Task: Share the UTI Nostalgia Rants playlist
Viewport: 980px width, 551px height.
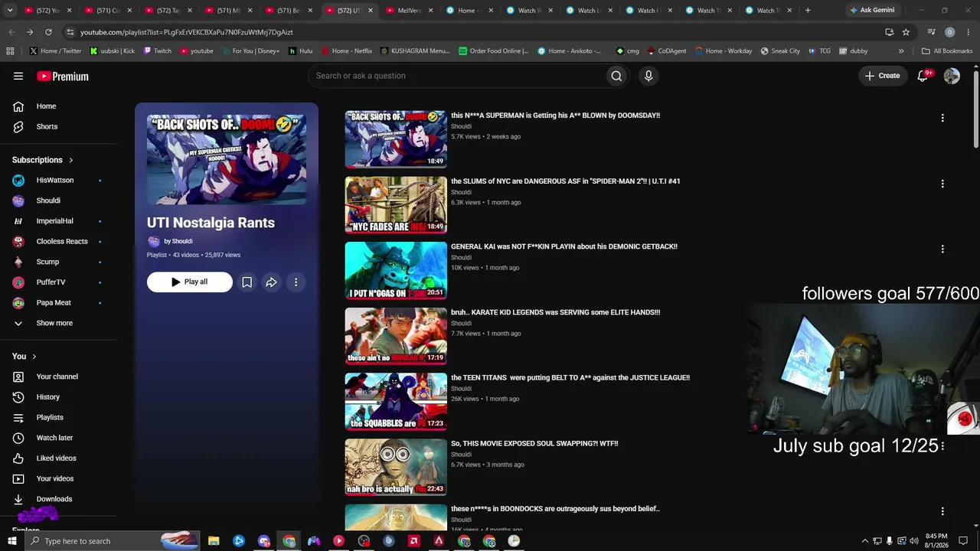Action: [x=271, y=282]
